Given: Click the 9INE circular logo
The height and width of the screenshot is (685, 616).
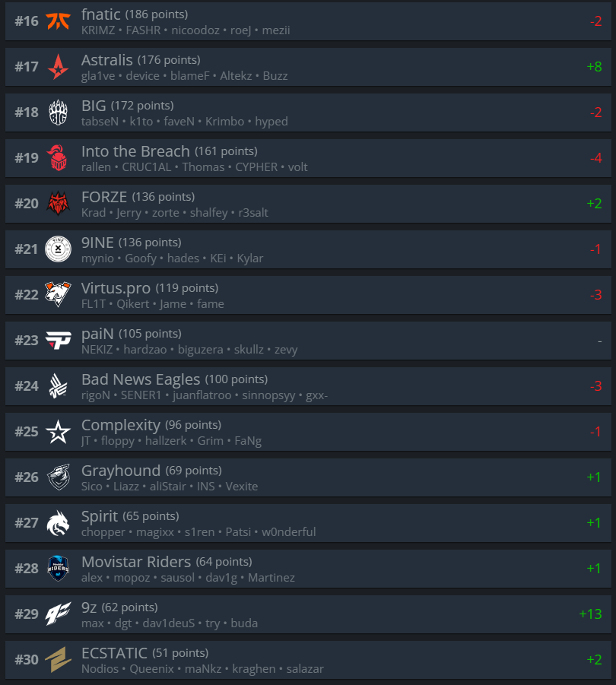Looking at the screenshot, I should coord(58,249).
